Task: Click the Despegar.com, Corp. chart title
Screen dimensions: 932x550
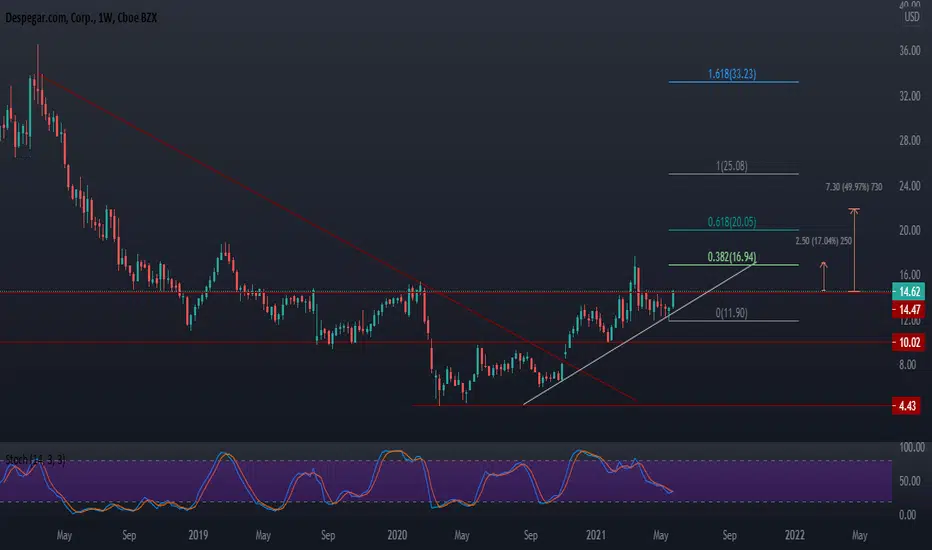Action: (81, 18)
